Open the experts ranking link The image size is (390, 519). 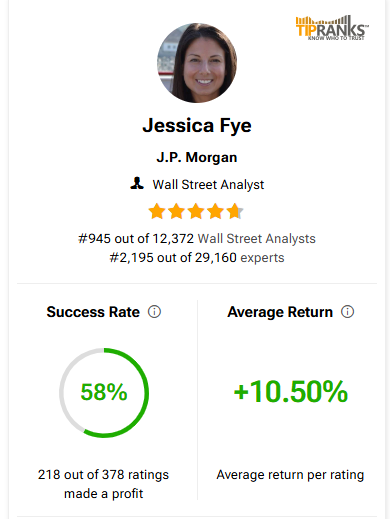pyautogui.click(x=262, y=258)
